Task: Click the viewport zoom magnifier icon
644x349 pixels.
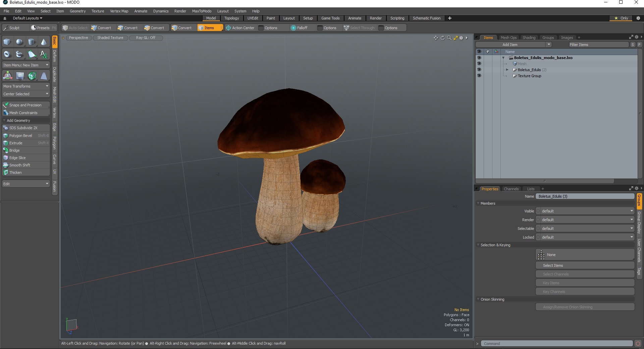Action: pyautogui.click(x=449, y=38)
